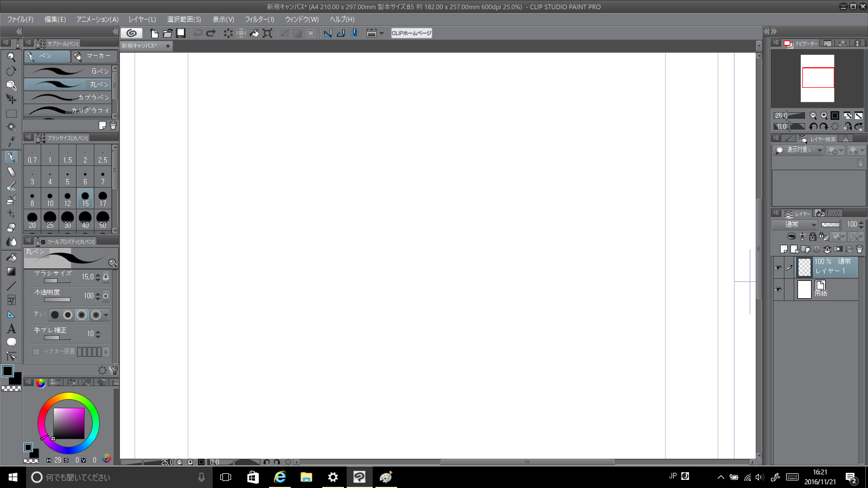Select the Balloon tool

11,342
